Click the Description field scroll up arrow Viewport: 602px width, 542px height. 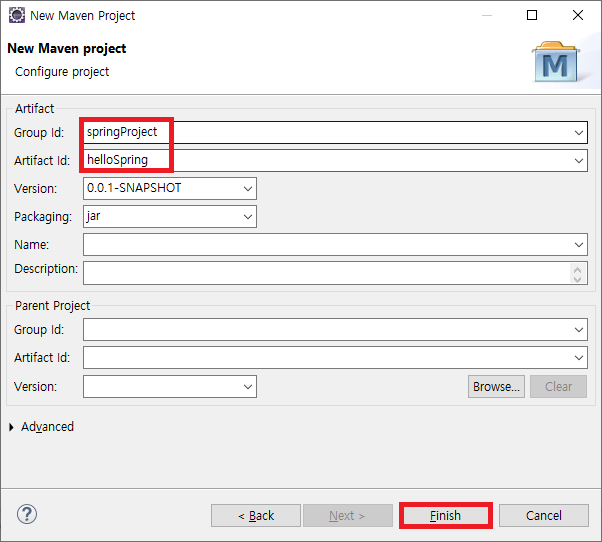click(577, 269)
